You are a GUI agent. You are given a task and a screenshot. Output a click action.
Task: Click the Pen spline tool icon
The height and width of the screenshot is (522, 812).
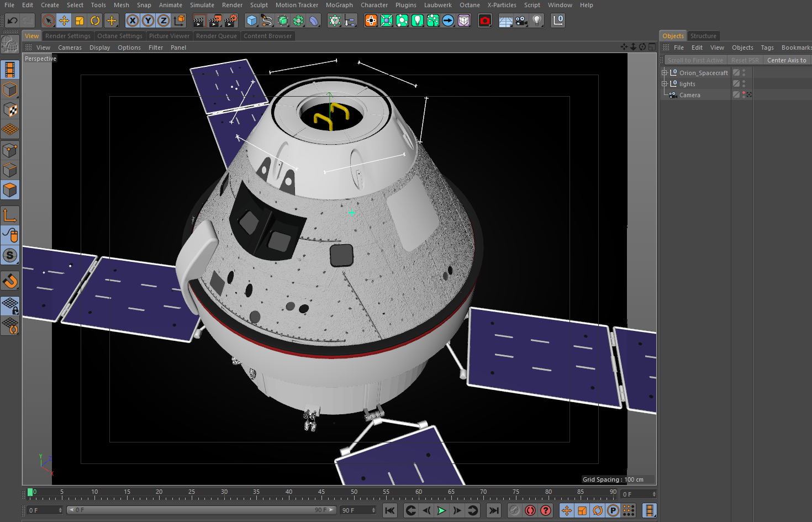[x=267, y=20]
